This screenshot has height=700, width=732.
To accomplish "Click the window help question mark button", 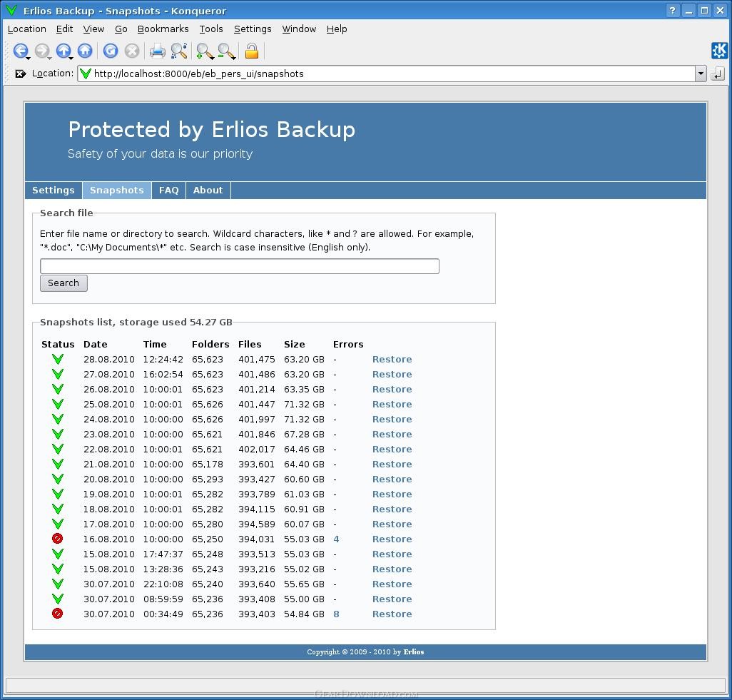I will tap(672, 10).
